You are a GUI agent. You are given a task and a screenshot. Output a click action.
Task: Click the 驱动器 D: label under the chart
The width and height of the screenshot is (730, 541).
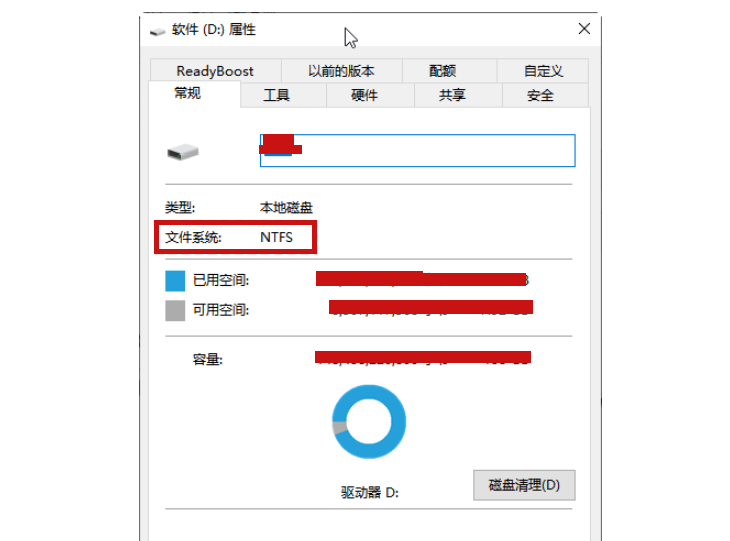point(370,493)
